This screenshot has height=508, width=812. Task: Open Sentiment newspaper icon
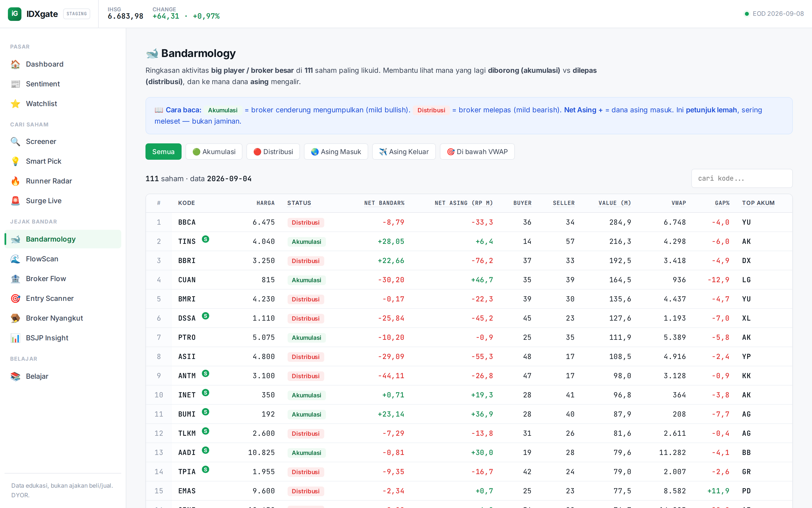pyautogui.click(x=16, y=84)
